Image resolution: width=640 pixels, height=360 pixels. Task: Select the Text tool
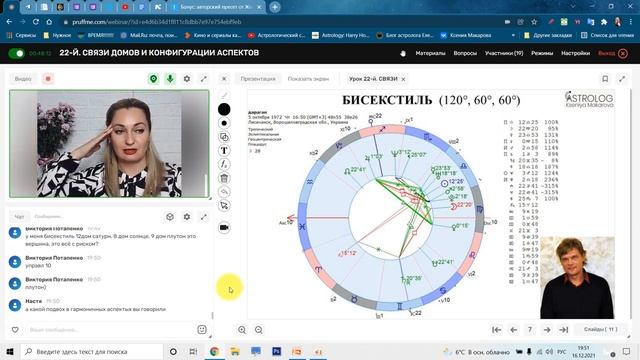[224, 151]
